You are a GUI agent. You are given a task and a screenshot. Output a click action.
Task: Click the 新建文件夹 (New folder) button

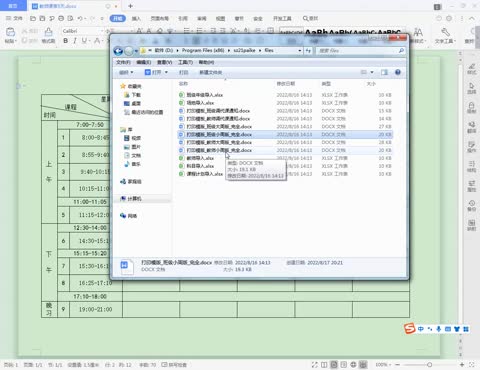point(211,72)
